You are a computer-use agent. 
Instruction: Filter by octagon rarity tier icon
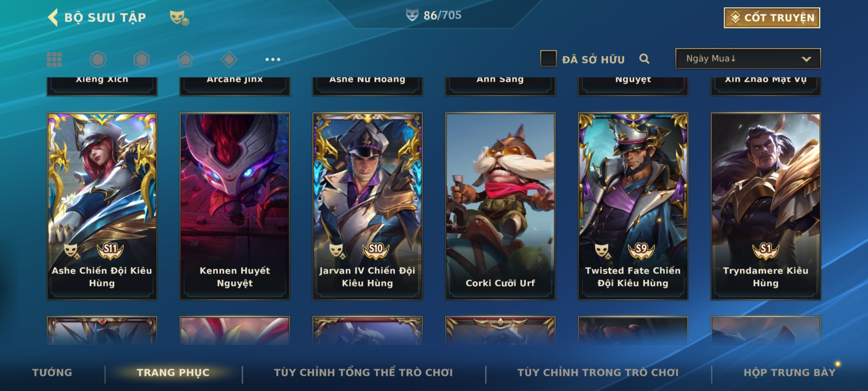pyautogui.click(x=98, y=59)
